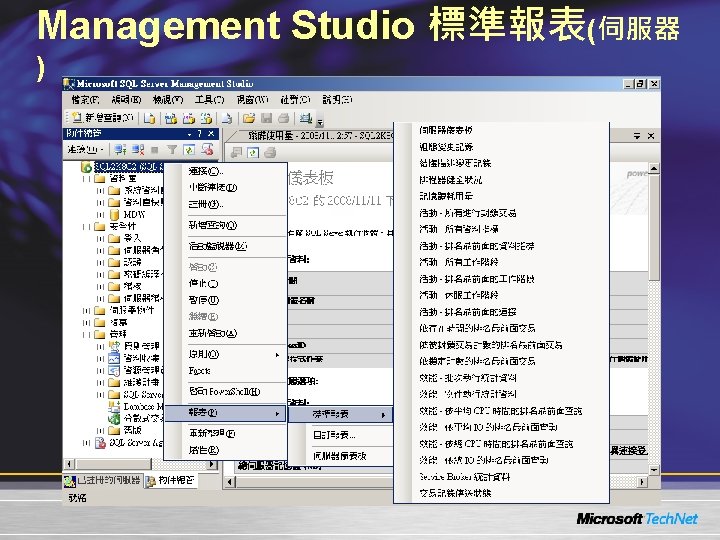Click the 新增查詢 New Query toolbar button

(x=102, y=118)
